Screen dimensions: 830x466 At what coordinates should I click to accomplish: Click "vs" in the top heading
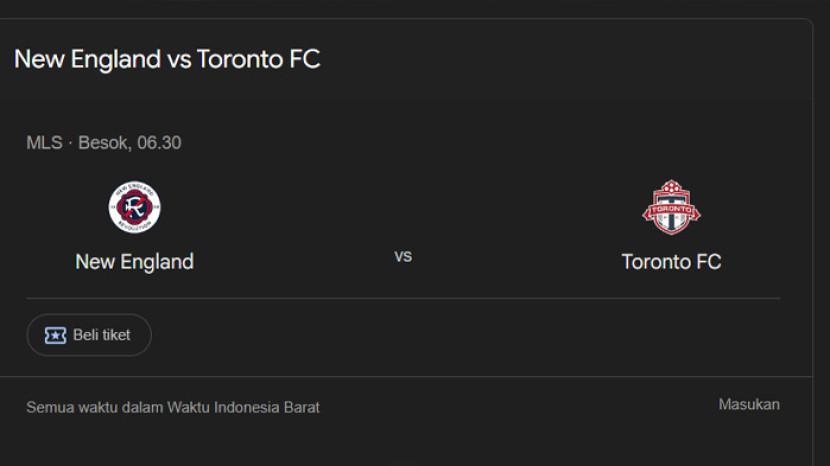pos(178,59)
